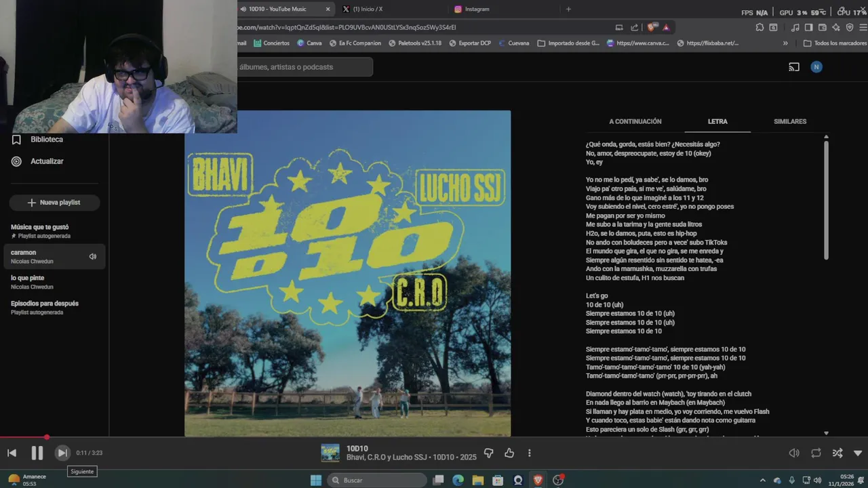Click the search field for álbumes, artistas o podcasts
The width and height of the screenshot is (868, 488).
click(x=304, y=67)
